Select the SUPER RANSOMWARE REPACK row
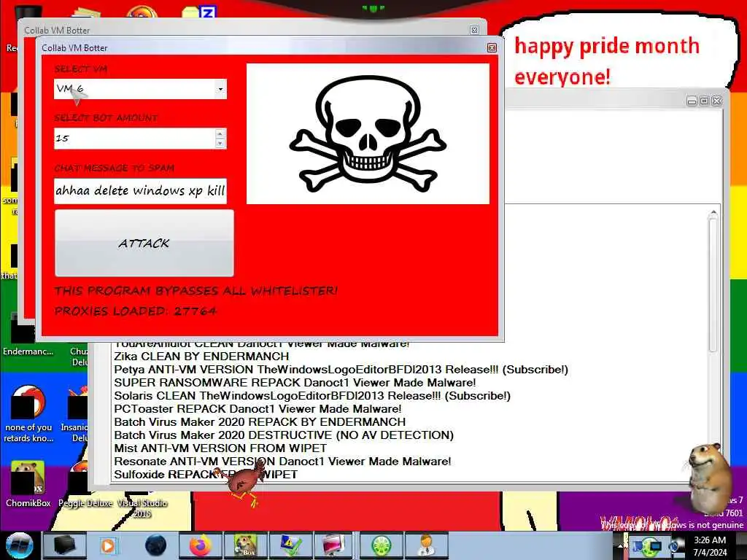Viewport: 747px width, 560px height. (x=295, y=382)
